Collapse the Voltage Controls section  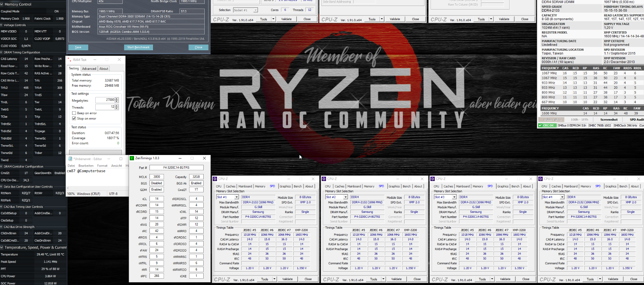(x=2, y=25)
